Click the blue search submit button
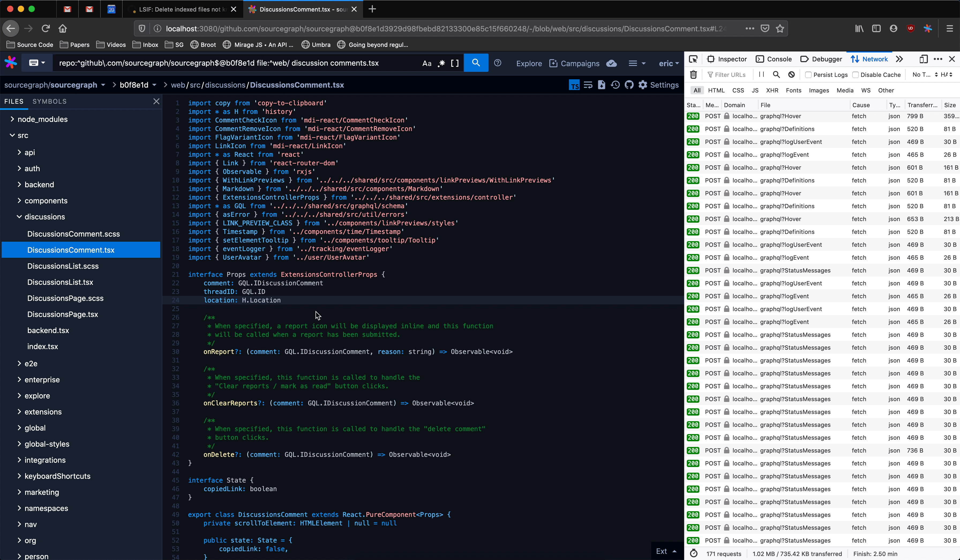960x560 pixels. click(475, 63)
